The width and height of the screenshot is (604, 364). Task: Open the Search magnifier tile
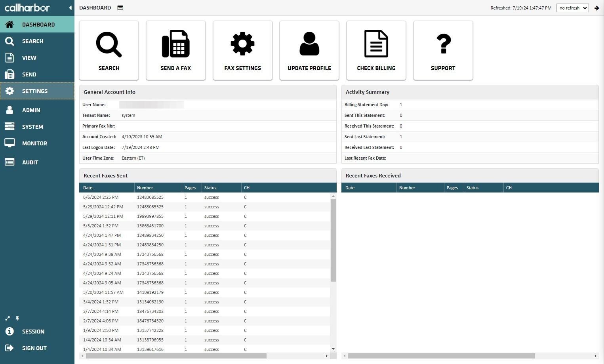point(109,50)
